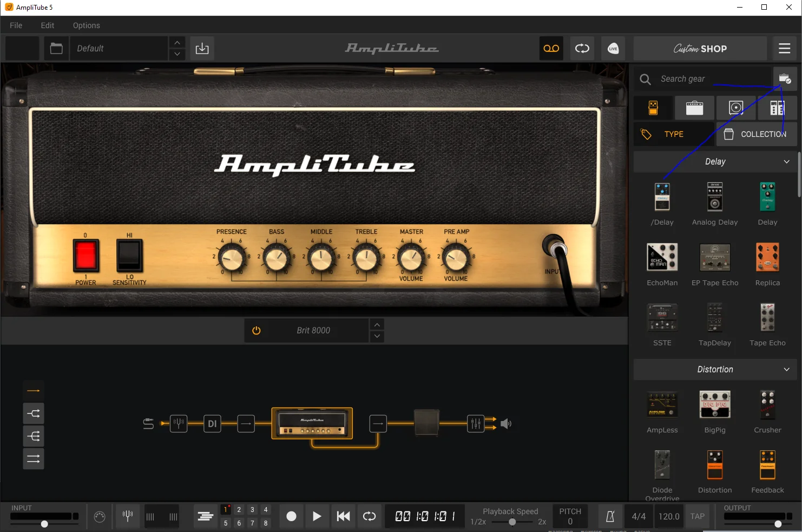Open the owned gear filter icon
This screenshot has height=532, width=802.
785,79
